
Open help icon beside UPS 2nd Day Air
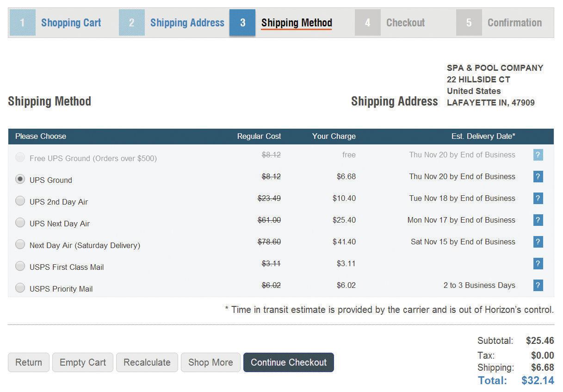538,199
